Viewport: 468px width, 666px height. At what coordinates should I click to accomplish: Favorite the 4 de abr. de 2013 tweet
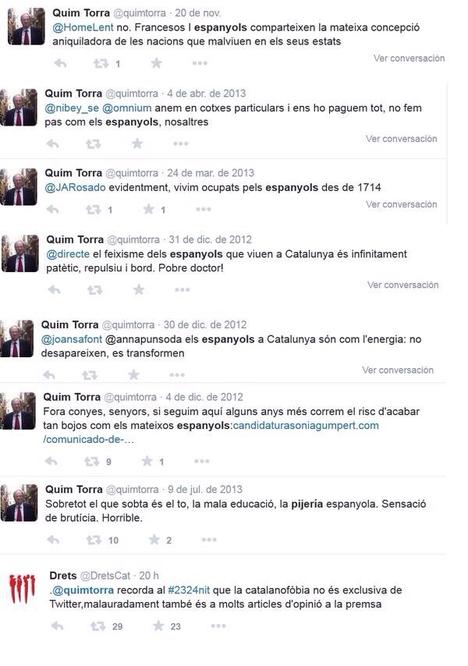click(x=137, y=144)
